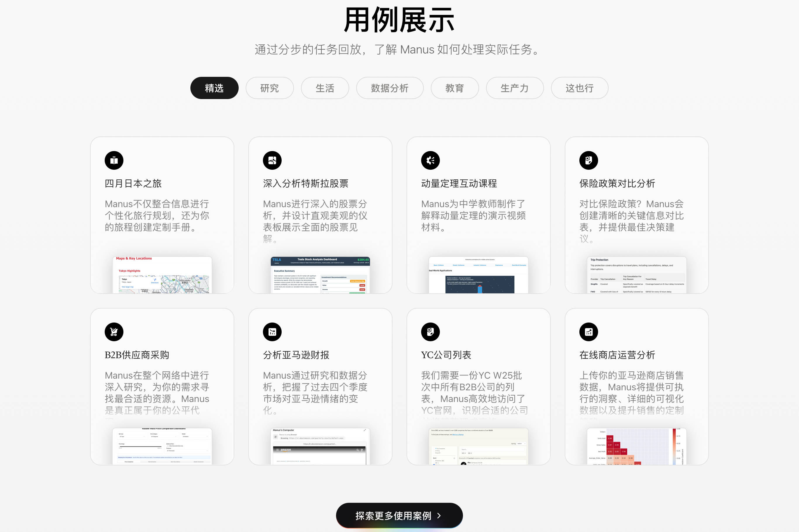This screenshot has height=532, width=799.
Task: Open the Tokyo map preview thumbnail
Action: click(162, 275)
